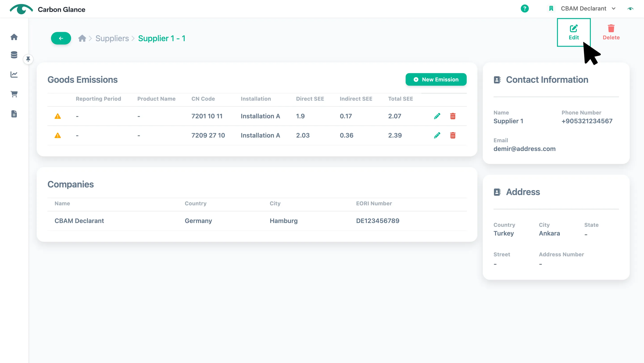Click the EORI number DE123456789
This screenshot has height=363, width=644.
[x=377, y=221]
